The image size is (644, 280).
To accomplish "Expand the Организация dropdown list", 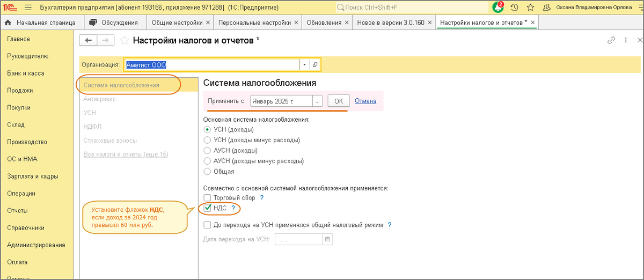I will pyautogui.click(x=305, y=64).
